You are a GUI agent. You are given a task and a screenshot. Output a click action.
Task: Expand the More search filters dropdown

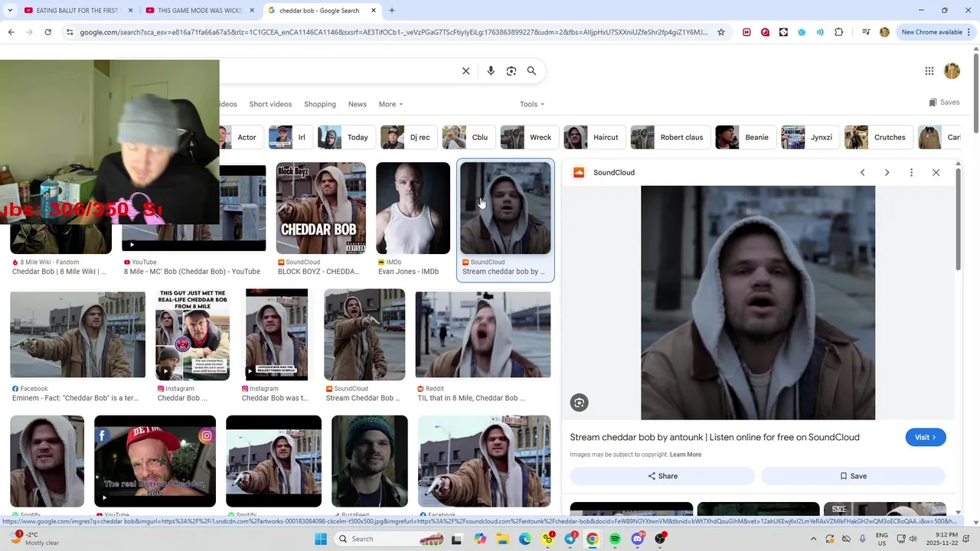[390, 104]
